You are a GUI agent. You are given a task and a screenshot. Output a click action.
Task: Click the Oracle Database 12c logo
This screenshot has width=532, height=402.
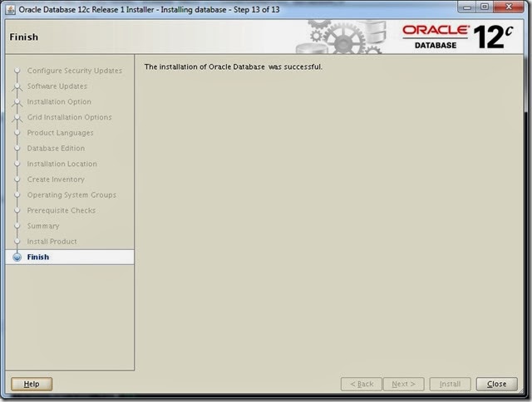click(x=457, y=37)
